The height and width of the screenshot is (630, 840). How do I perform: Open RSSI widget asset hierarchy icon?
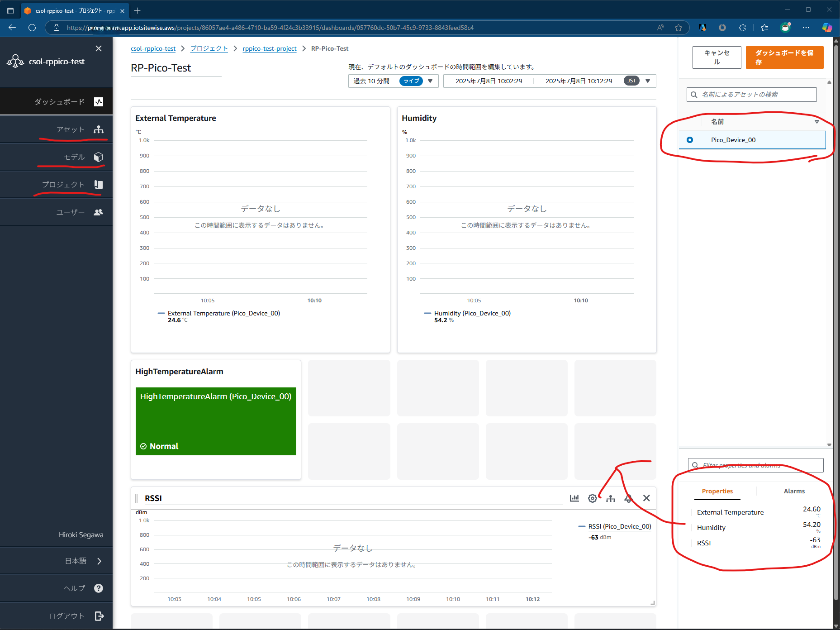tap(611, 498)
